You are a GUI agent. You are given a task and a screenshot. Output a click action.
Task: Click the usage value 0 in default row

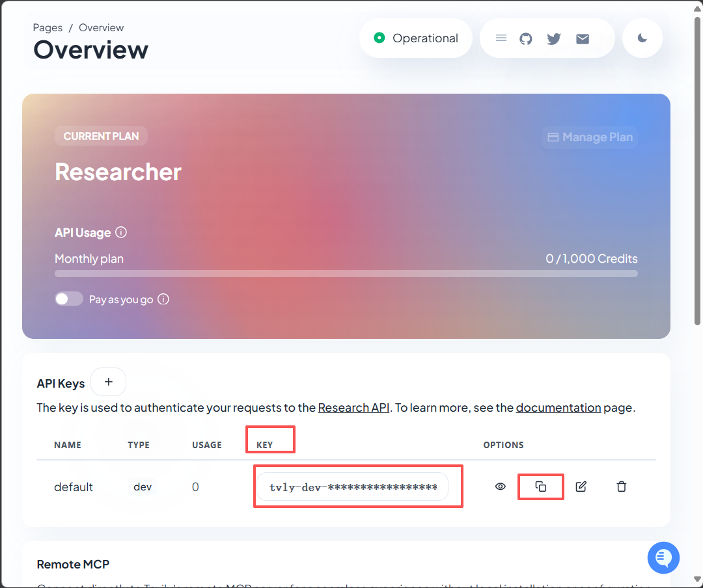pos(195,487)
